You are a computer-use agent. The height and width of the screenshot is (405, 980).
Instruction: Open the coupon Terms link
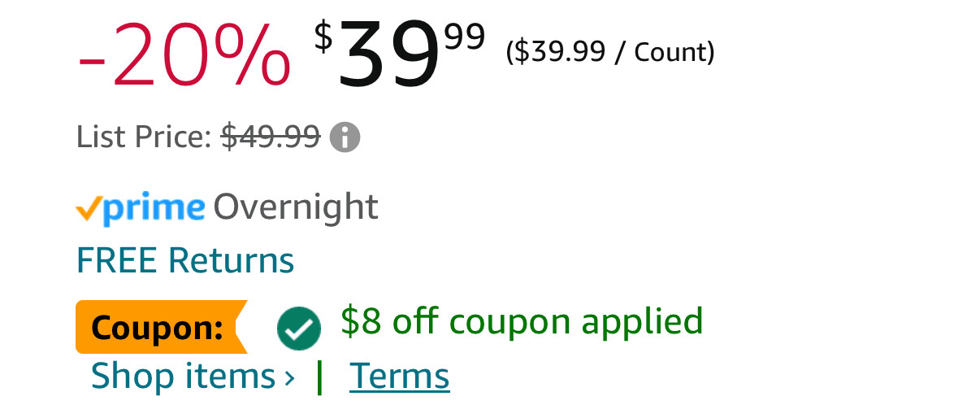coord(399,377)
